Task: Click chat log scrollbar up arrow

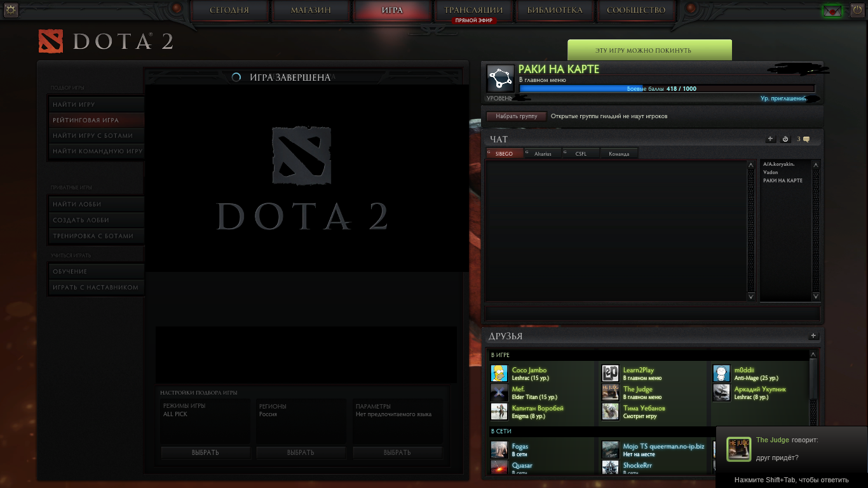Action: tap(751, 165)
